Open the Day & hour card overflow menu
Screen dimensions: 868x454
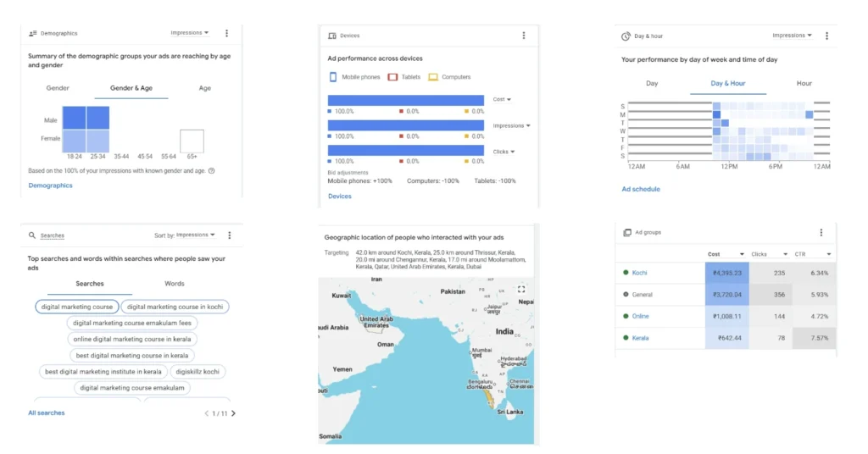(x=826, y=36)
